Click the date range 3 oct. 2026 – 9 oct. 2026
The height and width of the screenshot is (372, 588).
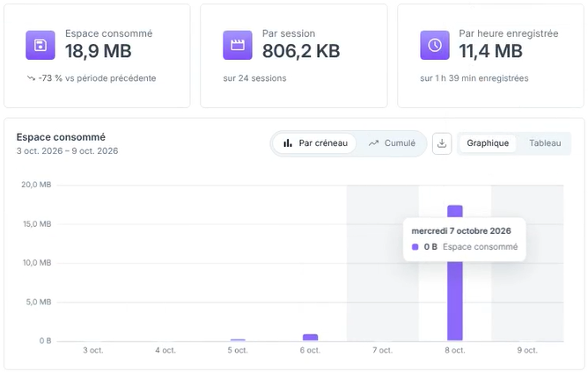67,151
